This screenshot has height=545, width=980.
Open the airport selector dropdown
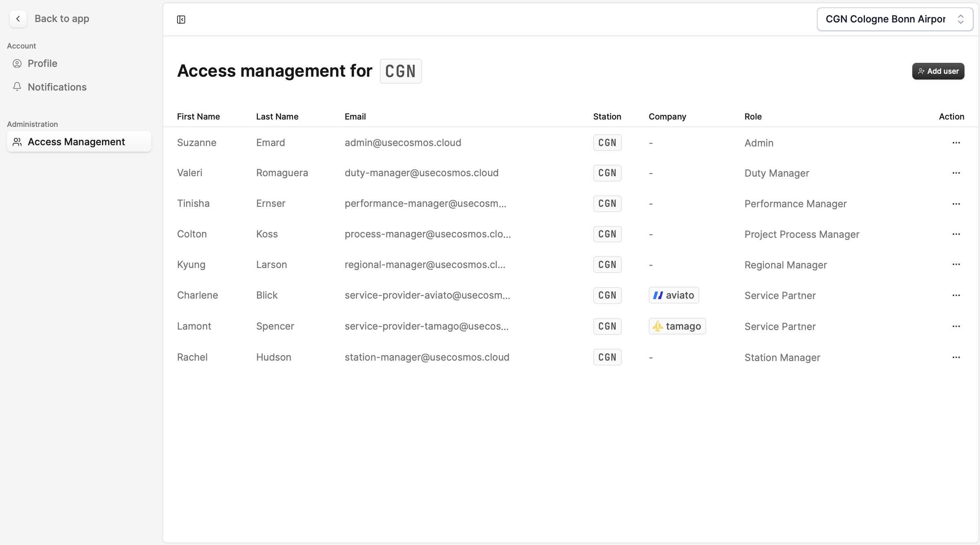(895, 19)
